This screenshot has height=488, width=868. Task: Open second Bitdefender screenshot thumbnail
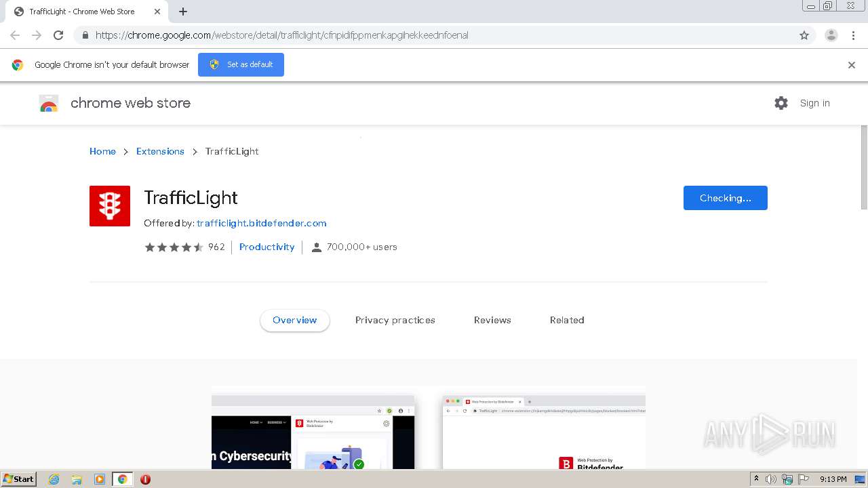point(544,432)
